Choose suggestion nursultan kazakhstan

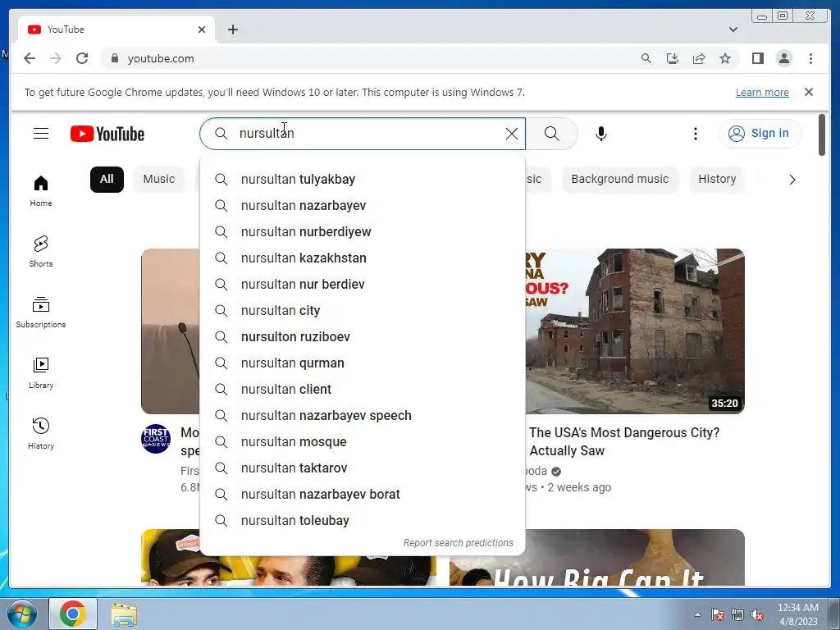[x=362, y=258]
